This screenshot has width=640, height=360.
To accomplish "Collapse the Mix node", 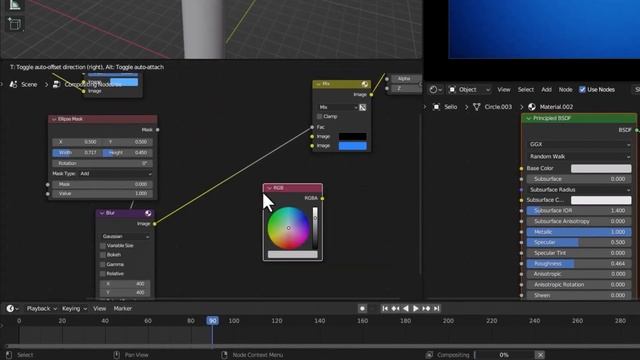I will (318, 84).
